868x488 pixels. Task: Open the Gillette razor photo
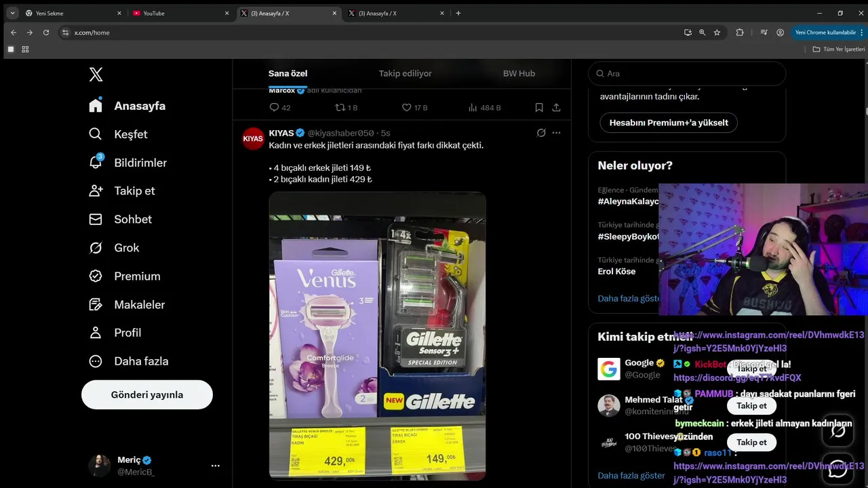pos(377,336)
